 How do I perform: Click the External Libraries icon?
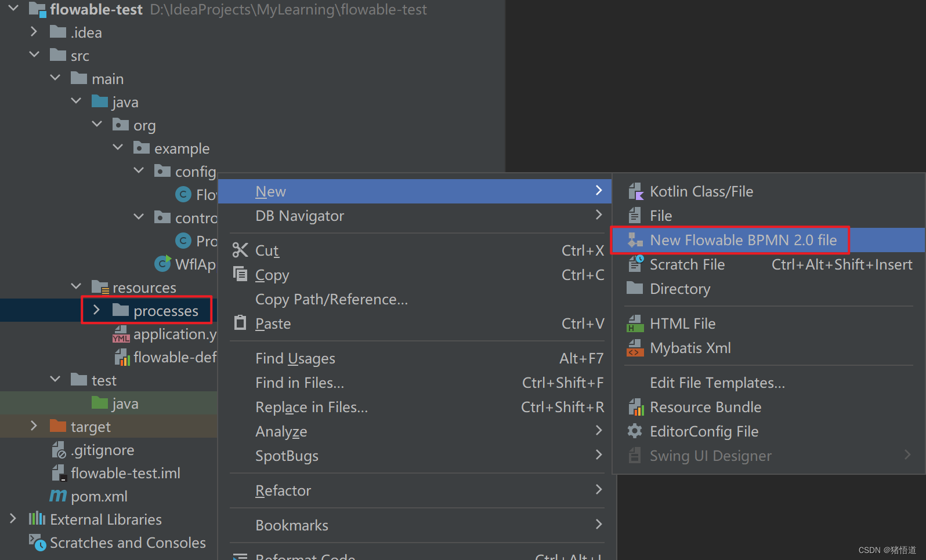click(37, 518)
